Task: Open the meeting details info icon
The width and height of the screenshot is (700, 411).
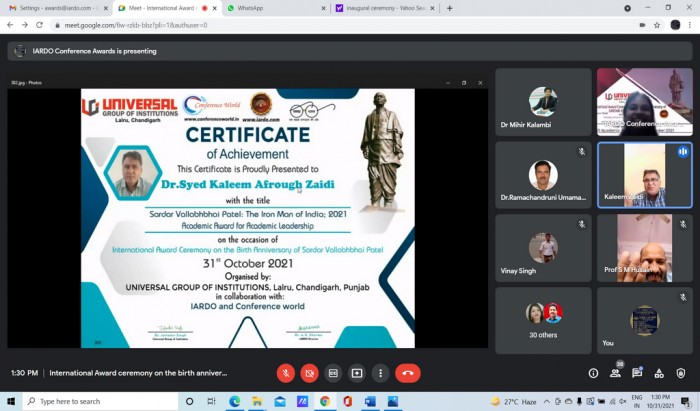Action: tap(593, 373)
